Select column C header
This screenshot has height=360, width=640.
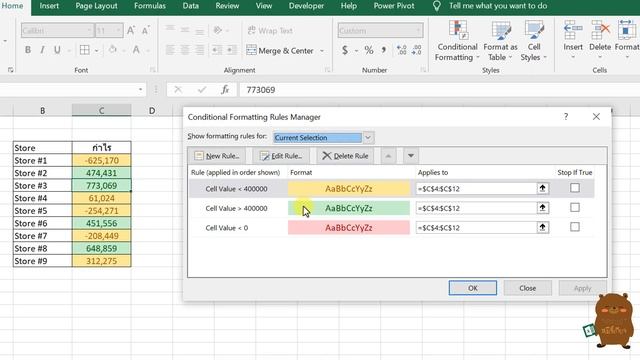[102, 110]
